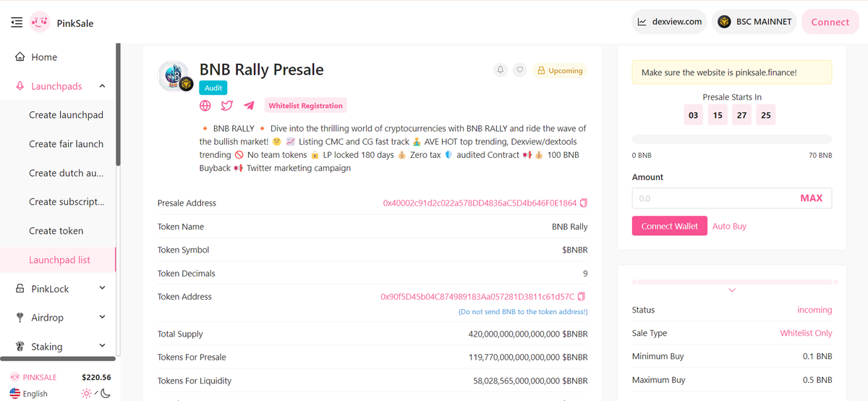Open the BSC MAINNET network selector
Screen dimensions: 868x401
pos(754,22)
